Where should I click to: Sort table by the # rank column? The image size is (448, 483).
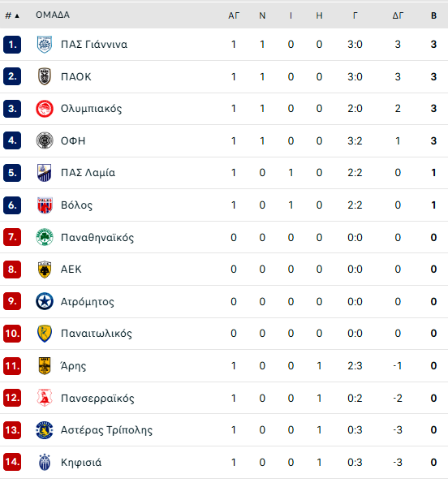8,15
